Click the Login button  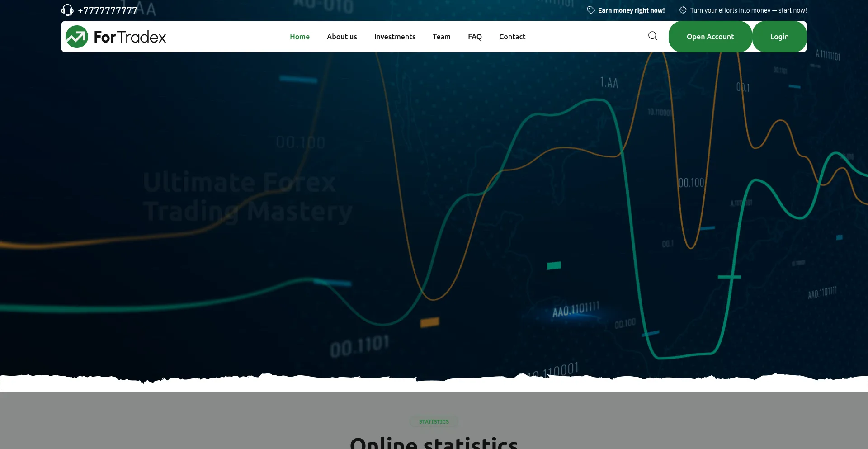point(779,37)
